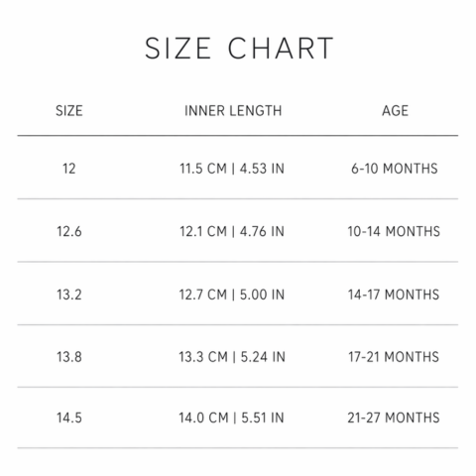
Task: Select the 12.7 CM | 5.00 IN cell
Action: [x=232, y=295]
